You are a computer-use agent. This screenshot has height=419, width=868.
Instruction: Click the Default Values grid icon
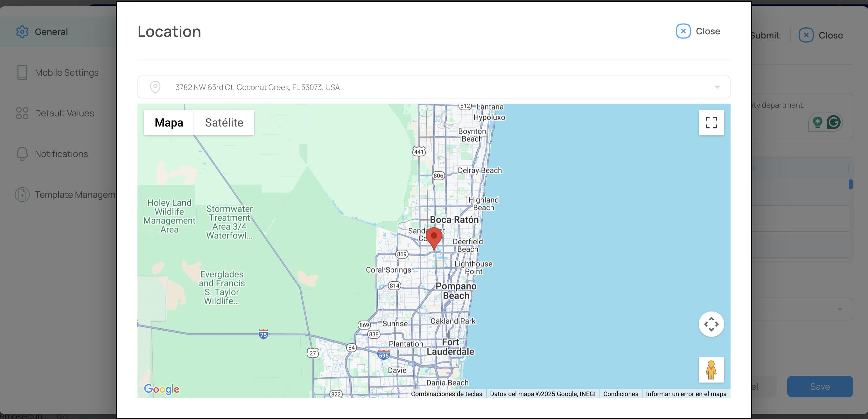point(22,113)
